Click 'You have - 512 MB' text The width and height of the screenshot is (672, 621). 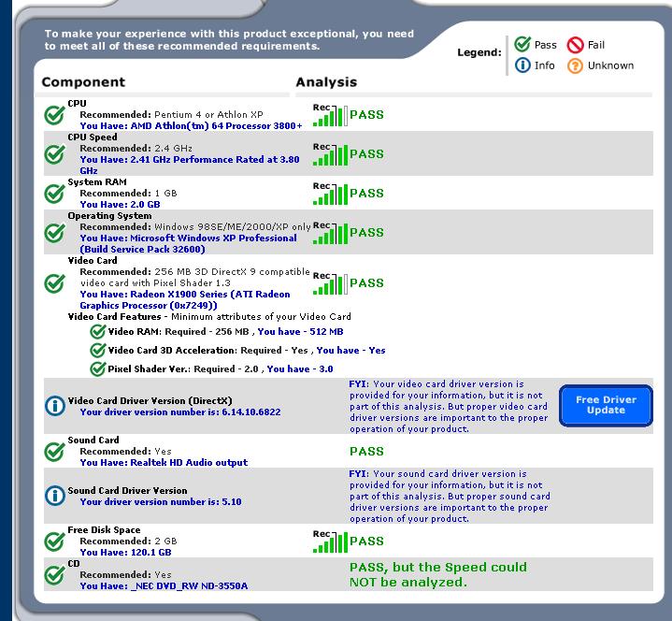point(300,331)
